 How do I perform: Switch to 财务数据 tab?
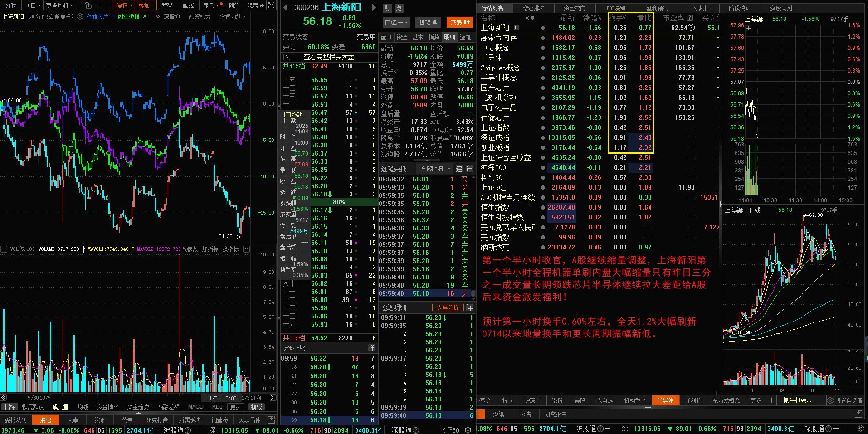click(698, 8)
